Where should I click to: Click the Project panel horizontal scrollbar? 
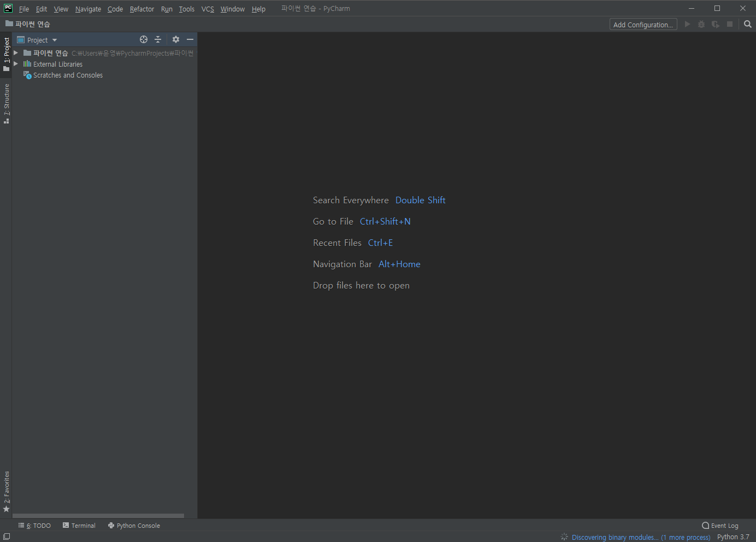pyautogui.click(x=98, y=516)
